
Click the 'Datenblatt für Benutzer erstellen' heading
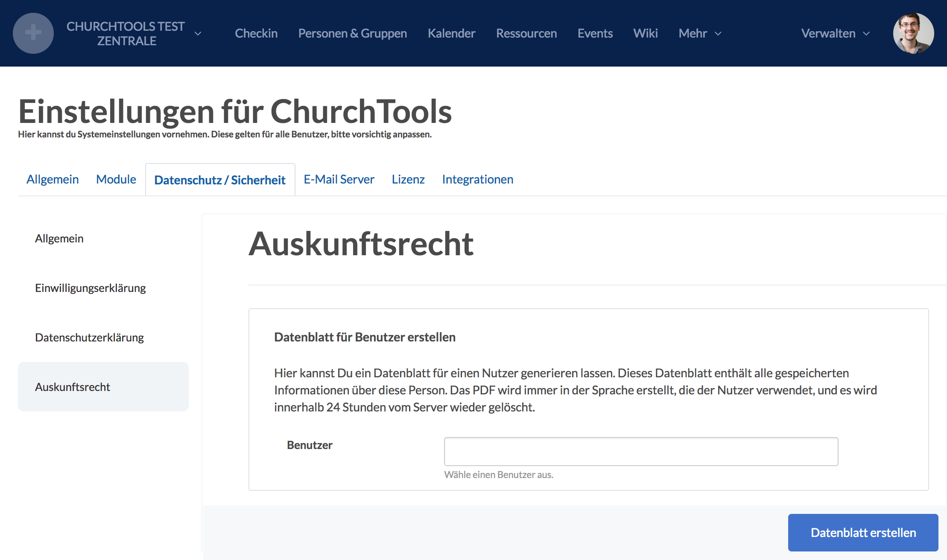coord(365,337)
